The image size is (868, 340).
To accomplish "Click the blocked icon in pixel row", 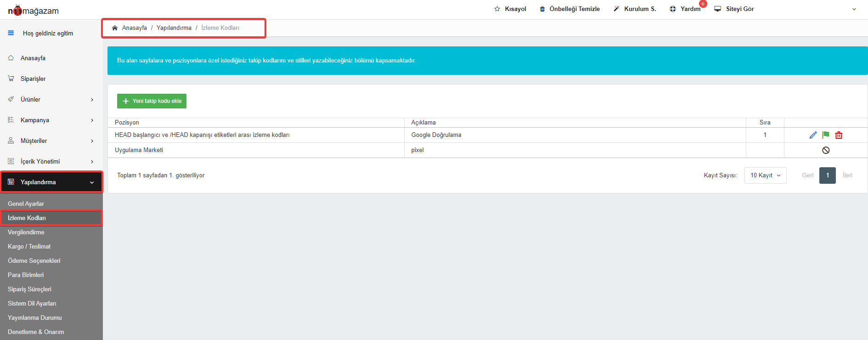I will click(x=826, y=150).
